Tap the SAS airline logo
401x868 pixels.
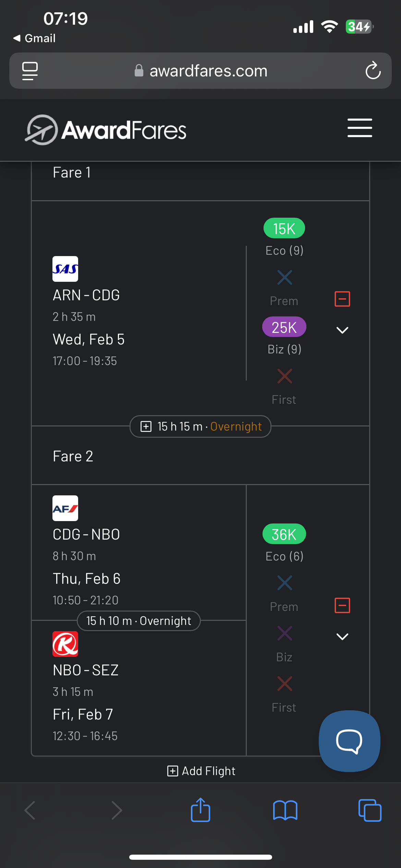(65, 269)
